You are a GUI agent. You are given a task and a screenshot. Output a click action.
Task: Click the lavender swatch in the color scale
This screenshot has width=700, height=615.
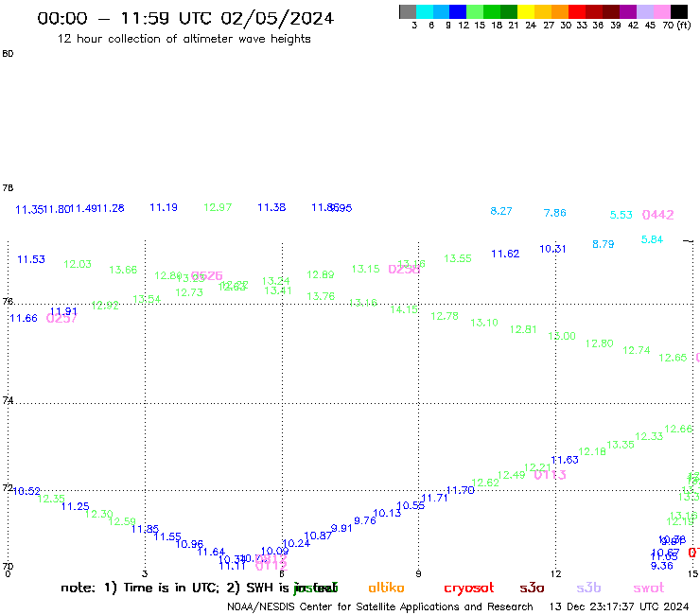tap(645, 11)
